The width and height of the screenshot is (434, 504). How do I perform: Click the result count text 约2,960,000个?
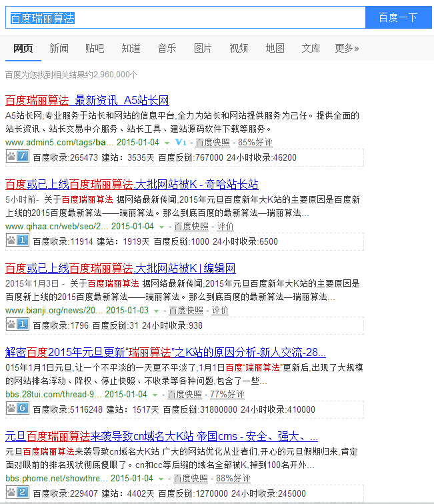(111, 75)
